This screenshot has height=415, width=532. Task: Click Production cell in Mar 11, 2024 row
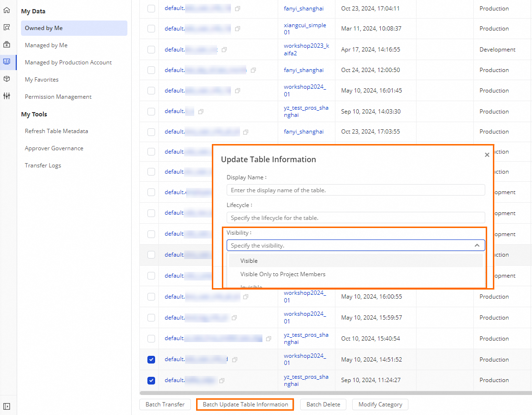[494, 29]
